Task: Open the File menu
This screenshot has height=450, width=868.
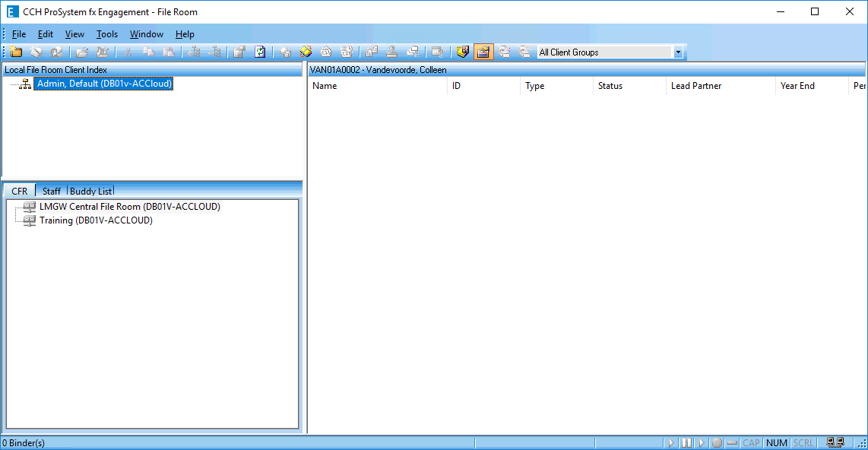Action: pyautogui.click(x=19, y=33)
